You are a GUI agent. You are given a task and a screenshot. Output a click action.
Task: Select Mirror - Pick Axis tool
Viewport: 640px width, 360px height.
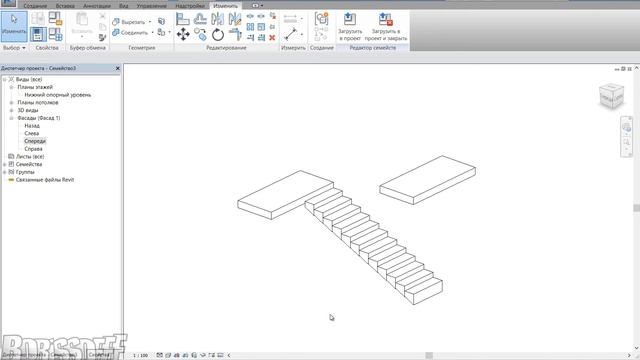pos(218,19)
